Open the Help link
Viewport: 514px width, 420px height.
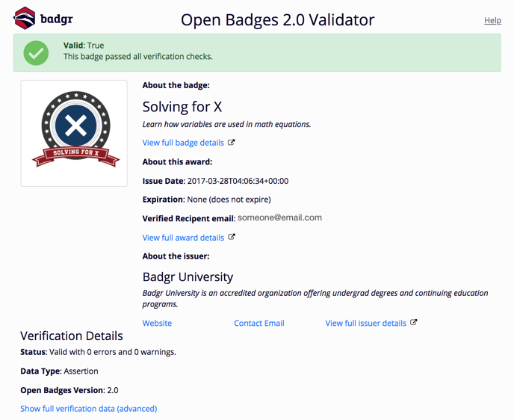tap(492, 20)
